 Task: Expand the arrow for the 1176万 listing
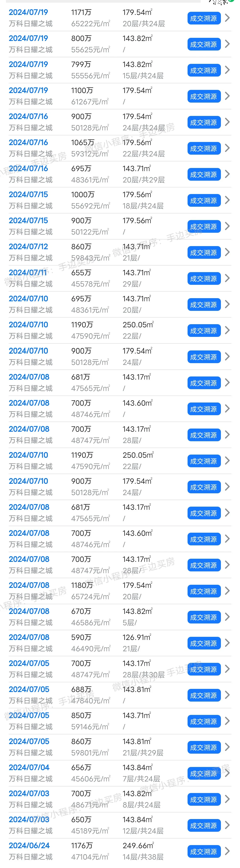click(x=227, y=851)
